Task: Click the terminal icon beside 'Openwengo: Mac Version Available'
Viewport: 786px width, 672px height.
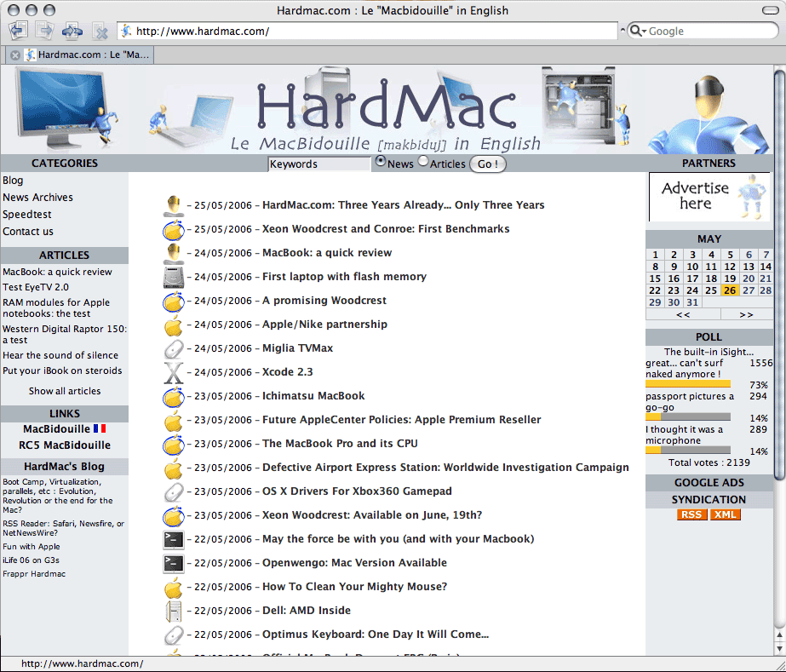Action: 174,564
